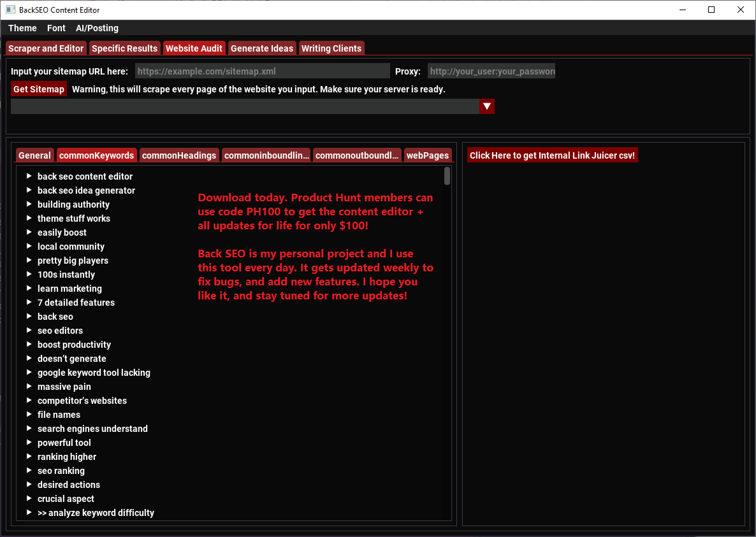Expand the 'powerful tool' keyword
This screenshot has height=537, width=756.
click(x=29, y=442)
